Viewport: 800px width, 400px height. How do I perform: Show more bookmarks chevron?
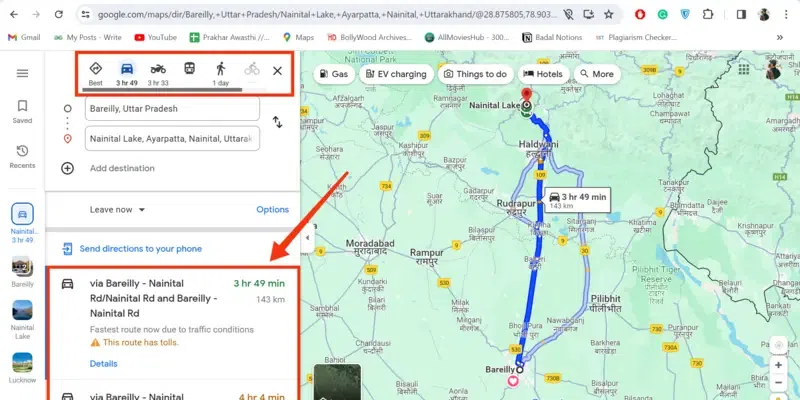[780, 37]
